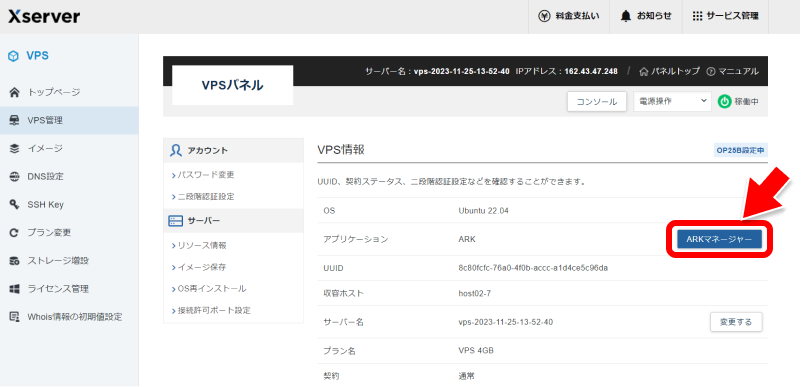This screenshot has height=387, width=805.
Task: Click the notification bell icon
Action: pos(625,16)
